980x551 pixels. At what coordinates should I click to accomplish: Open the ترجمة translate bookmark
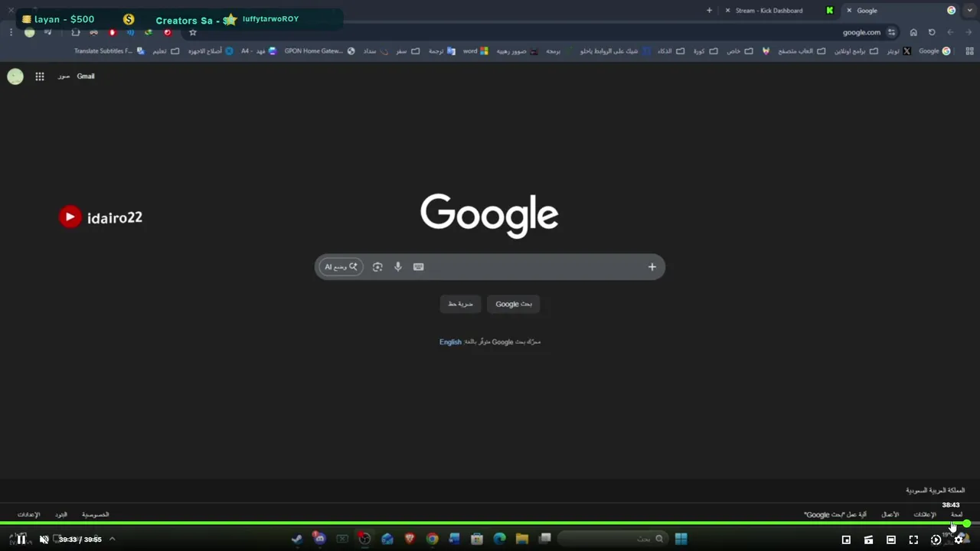441,51
